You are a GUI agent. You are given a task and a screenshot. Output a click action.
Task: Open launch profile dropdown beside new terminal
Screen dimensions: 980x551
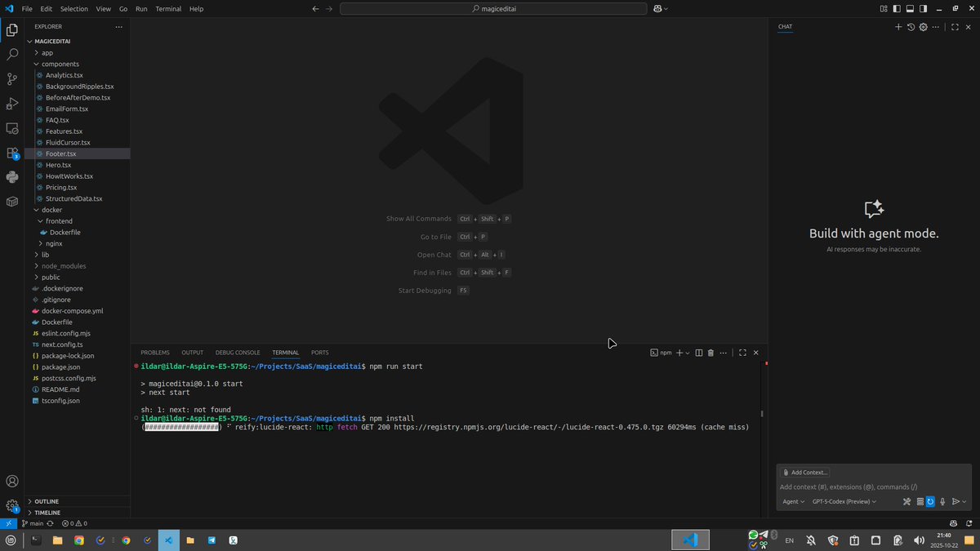click(688, 353)
